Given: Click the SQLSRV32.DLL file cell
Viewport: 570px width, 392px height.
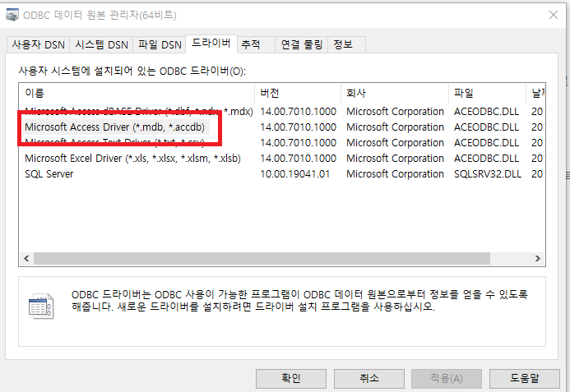Looking at the screenshot, I should (x=488, y=174).
